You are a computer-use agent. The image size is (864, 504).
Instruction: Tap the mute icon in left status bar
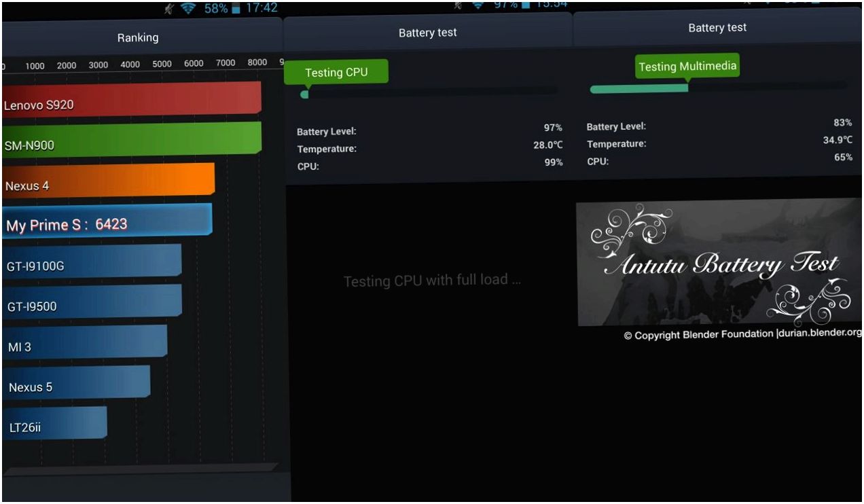point(170,10)
